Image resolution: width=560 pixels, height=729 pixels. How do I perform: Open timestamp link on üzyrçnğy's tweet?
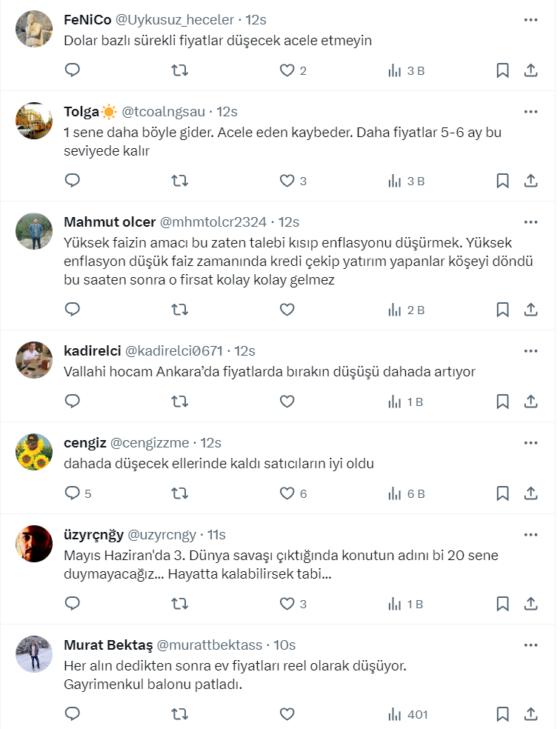(x=217, y=534)
